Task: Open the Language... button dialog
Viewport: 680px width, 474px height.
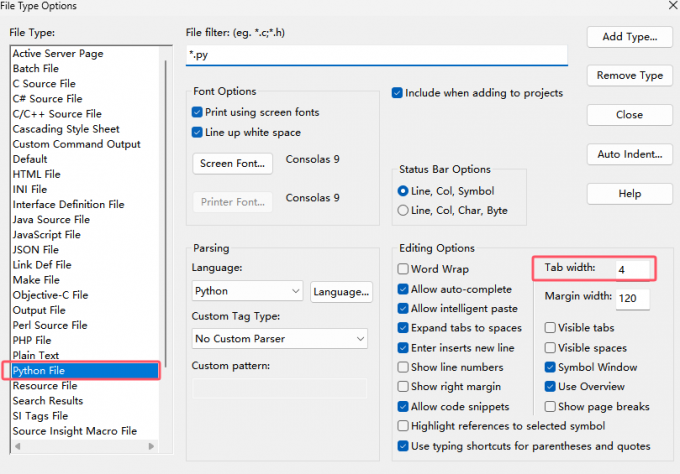Action: coord(340,291)
